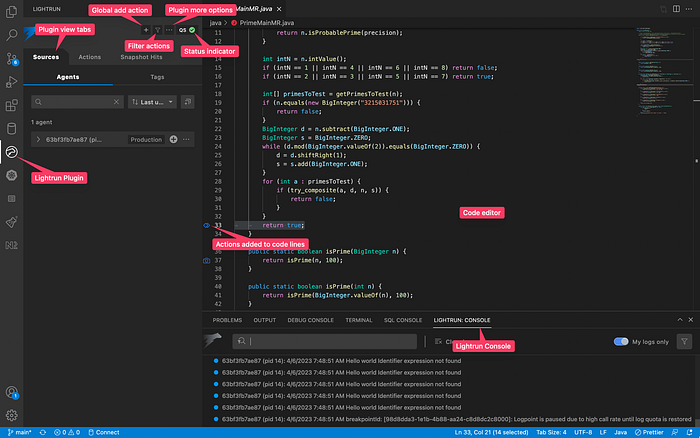Screen dimensions: 700x438
Task: Open the Extensions view icon
Action: pyautogui.click(x=12, y=105)
